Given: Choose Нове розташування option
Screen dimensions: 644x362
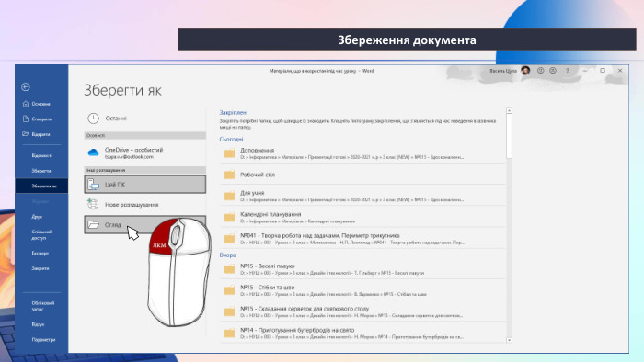Looking at the screenshot, I should [145, 205].
